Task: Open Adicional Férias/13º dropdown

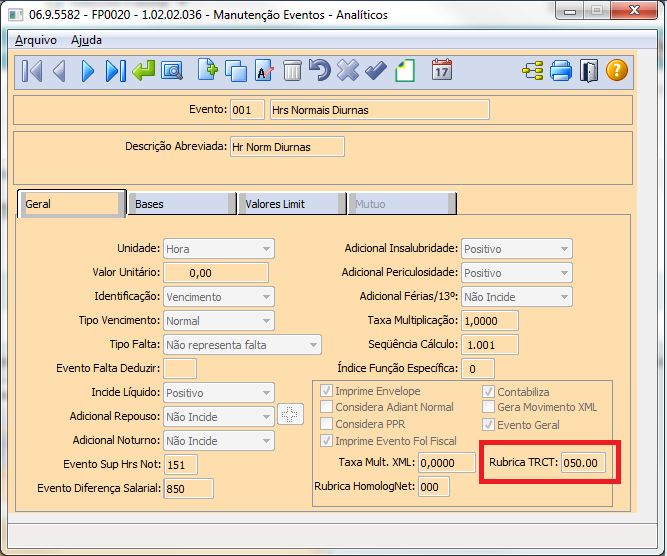Action: [517, 297]
